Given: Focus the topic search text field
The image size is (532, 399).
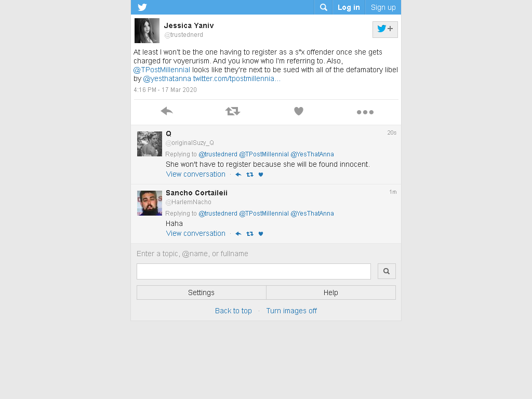Looking at the screenshot, I should [x=254, y=271].
